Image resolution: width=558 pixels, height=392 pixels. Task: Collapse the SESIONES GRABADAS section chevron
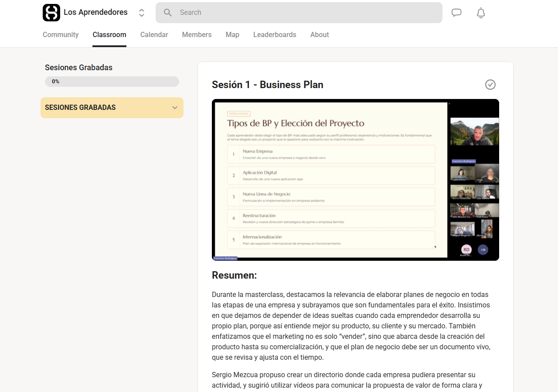[175, 108]
